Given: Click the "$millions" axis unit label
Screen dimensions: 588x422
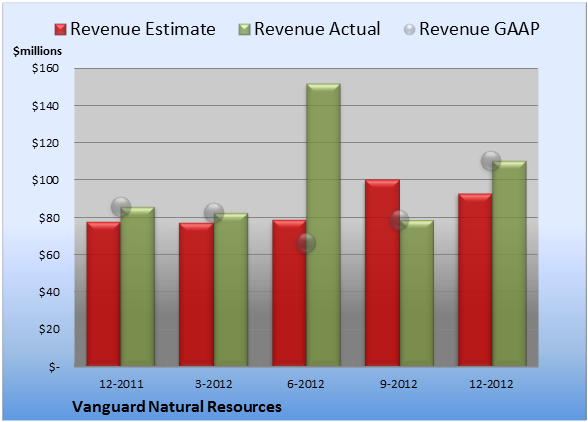Looking at the screenshot, I should 37,51.
